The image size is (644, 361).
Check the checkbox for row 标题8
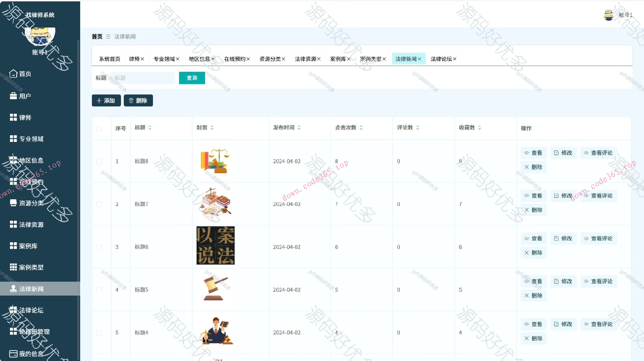99,161
